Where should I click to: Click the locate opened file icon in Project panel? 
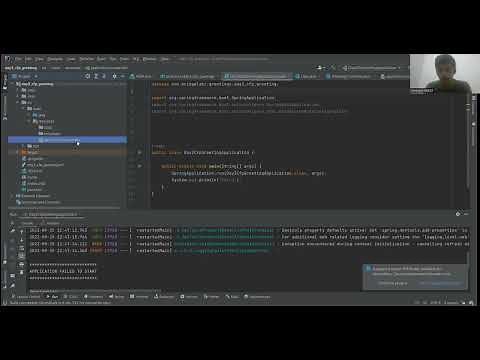pos(88,76)
